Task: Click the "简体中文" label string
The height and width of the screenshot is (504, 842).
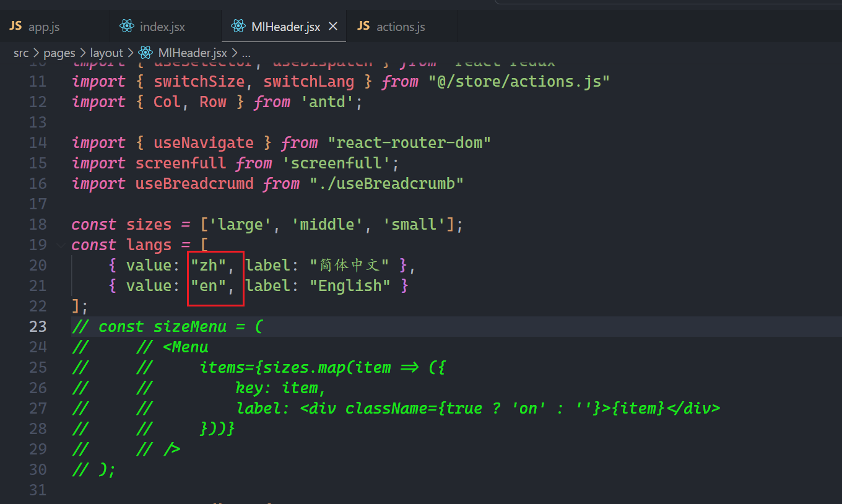Action: [x=350, y=265]
